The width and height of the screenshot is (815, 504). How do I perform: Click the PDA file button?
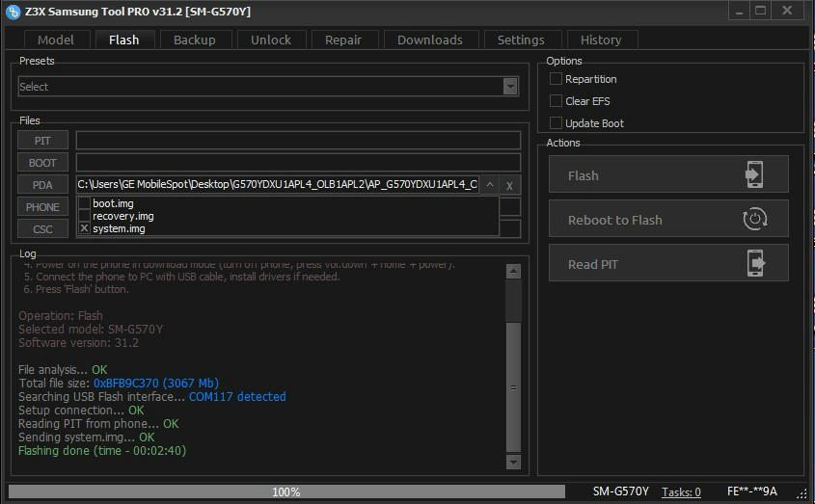click(x=42, y=184)
